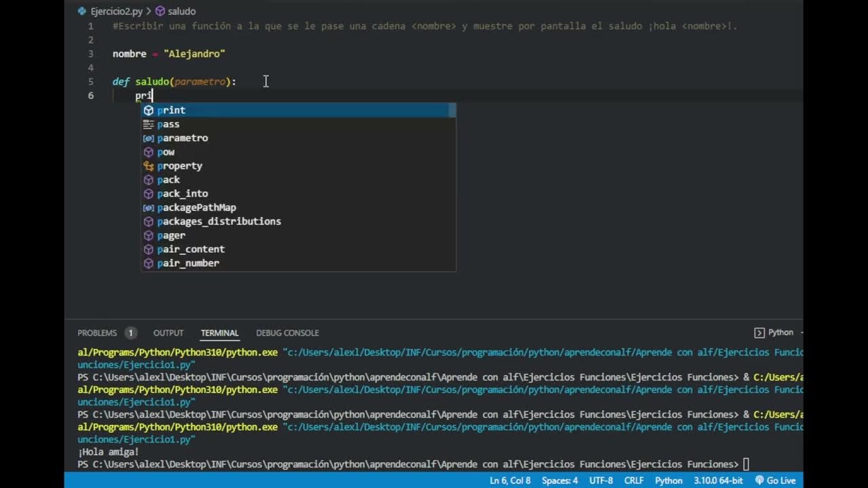The height and width of the screenshot is (488, 868).
Task: Pick the parametro variable suggestion
Action: point(298,138)
